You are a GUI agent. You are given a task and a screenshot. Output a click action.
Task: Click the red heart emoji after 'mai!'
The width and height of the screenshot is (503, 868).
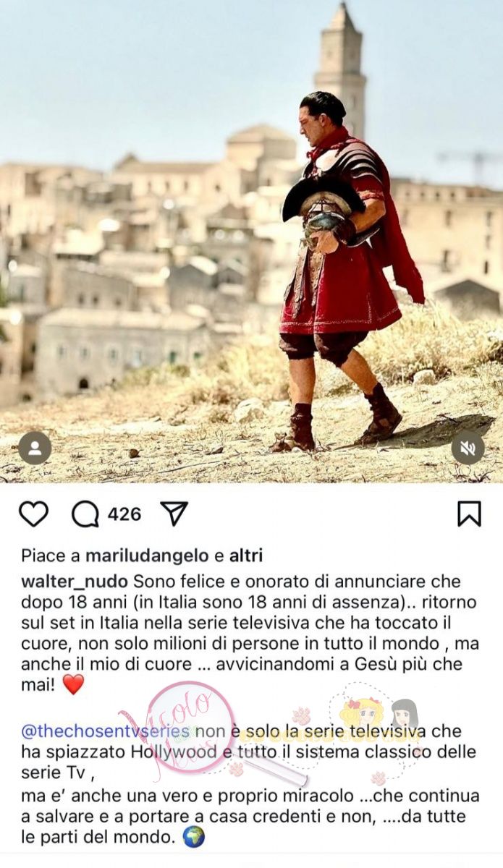[73, 684]
